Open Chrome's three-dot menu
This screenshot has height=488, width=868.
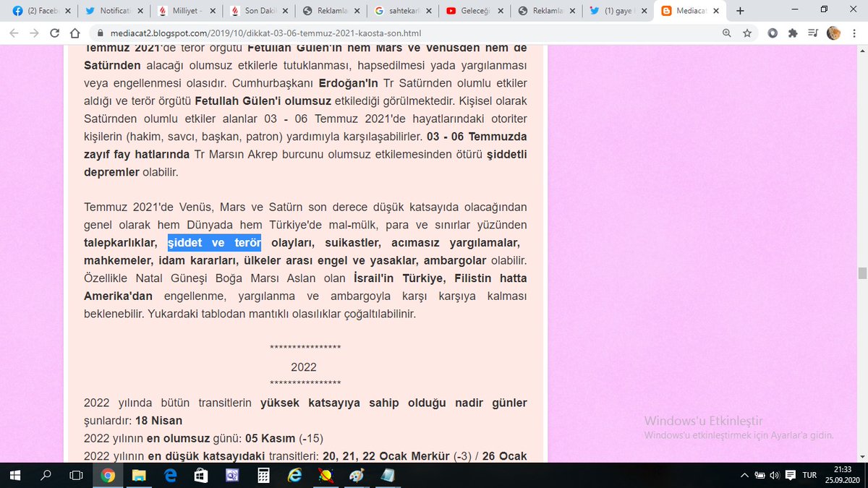pos(854,33)
